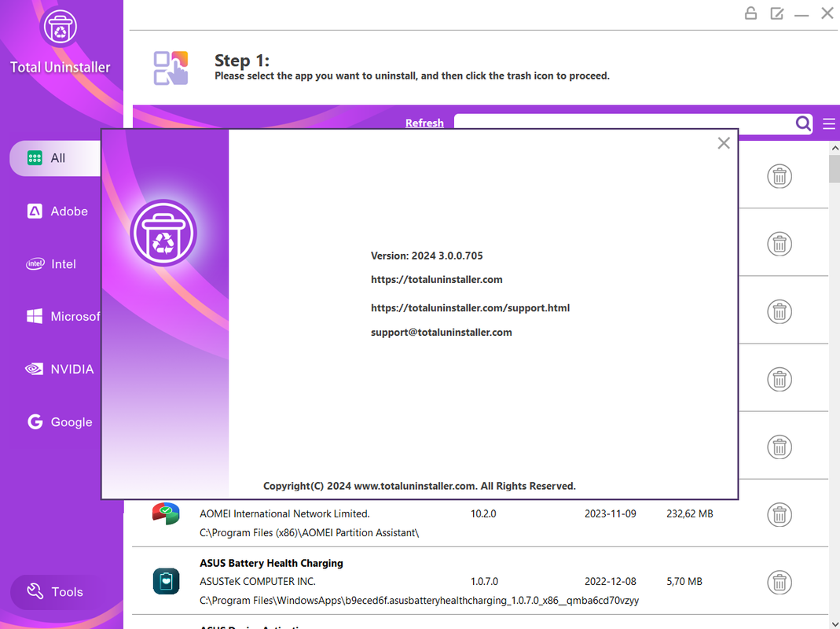
Task: Click the unlock padlock icon in title bar
Action: (x=750, y=13)
